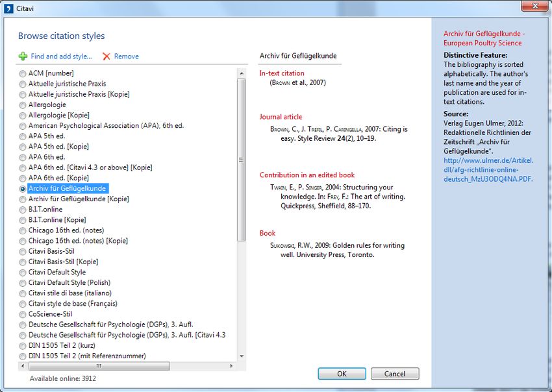Click the Available online: 3912 text
Screen dimensions: 552x392
pos(62,378)
